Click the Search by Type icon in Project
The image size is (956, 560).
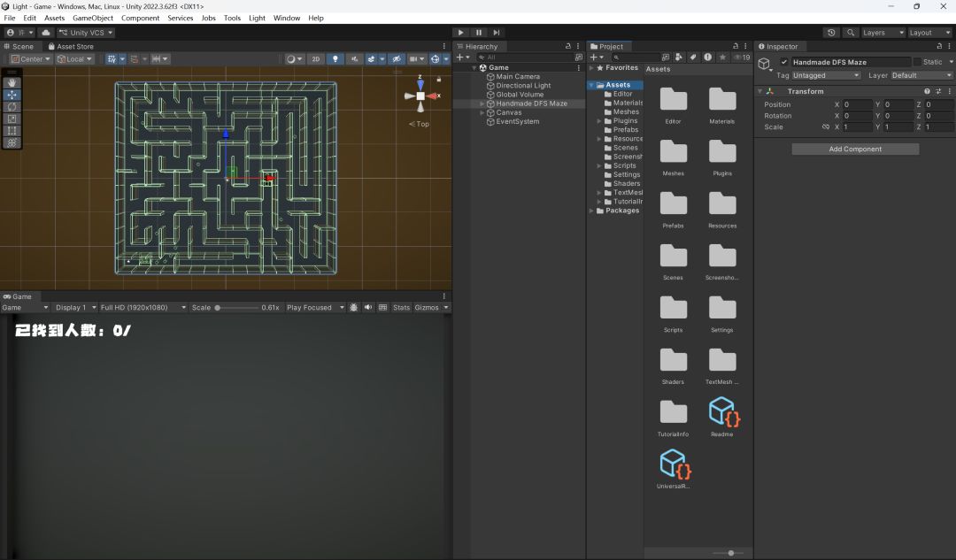point(679,58)
